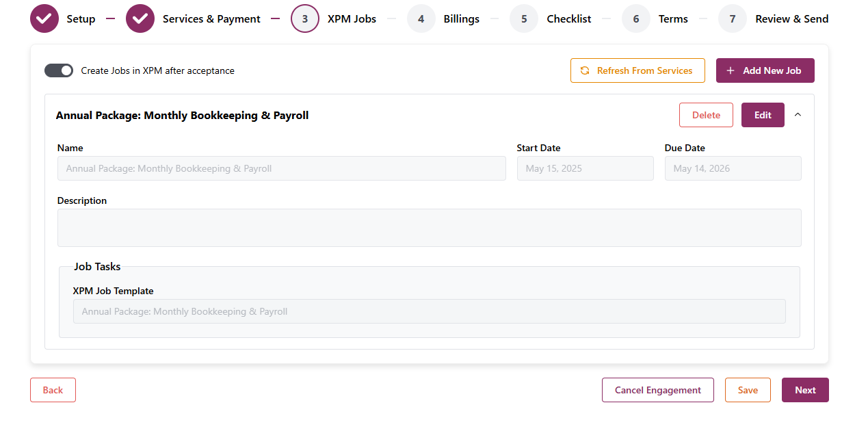Click Add New Job button
The width and height of the screenshot is (868, 431).
coord(765,70)
